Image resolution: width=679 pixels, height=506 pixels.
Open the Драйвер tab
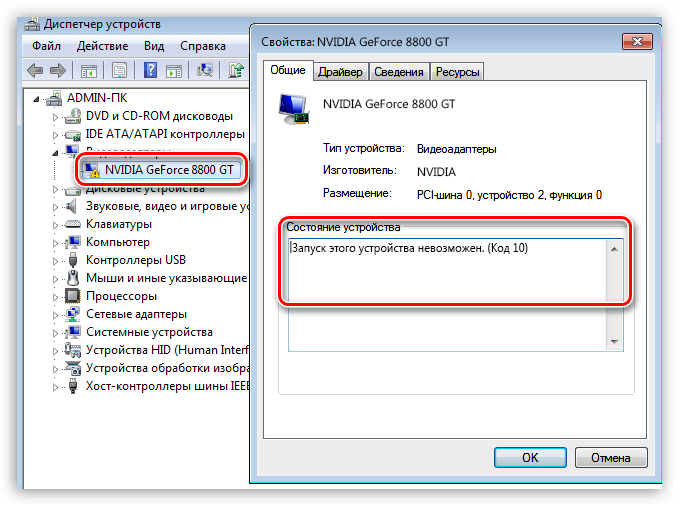[x=340, y=72]
